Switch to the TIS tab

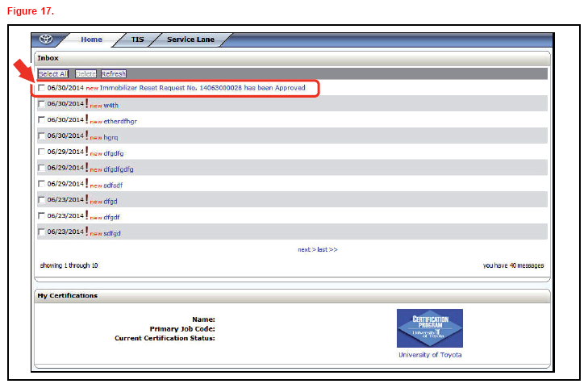(137, 40)
